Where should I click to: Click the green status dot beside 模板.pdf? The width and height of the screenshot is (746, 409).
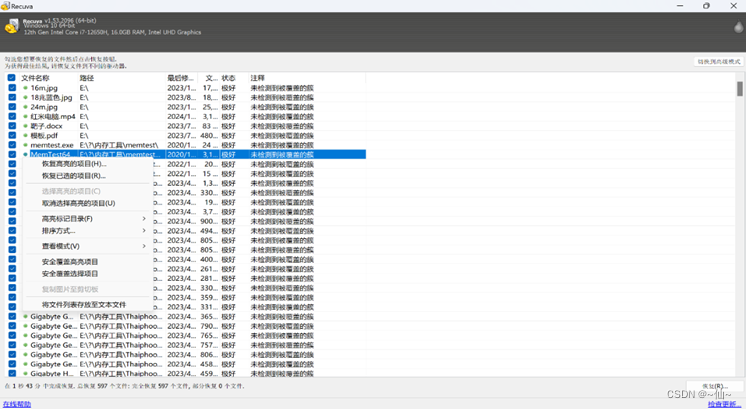pos(26,136)
